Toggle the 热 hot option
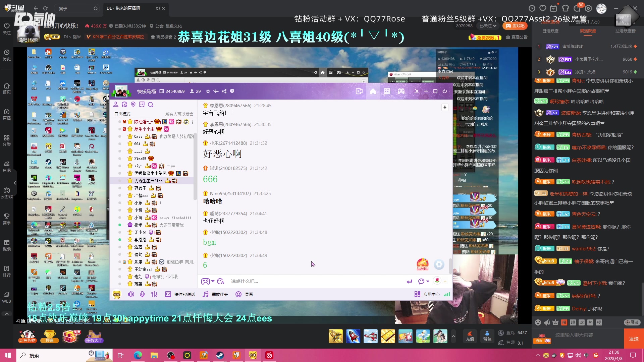The height and width of the screenshot is (362, 644). [590, 322]
